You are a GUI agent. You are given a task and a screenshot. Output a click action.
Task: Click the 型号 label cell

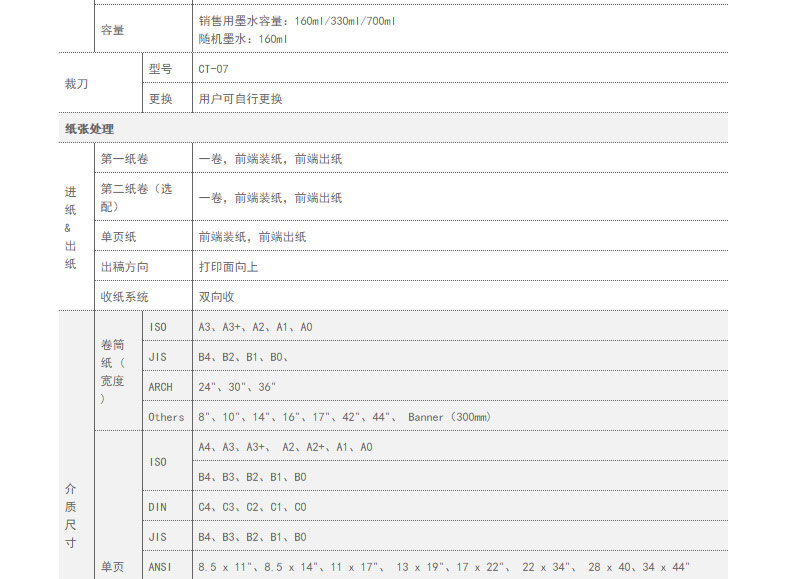pos(160,69)
